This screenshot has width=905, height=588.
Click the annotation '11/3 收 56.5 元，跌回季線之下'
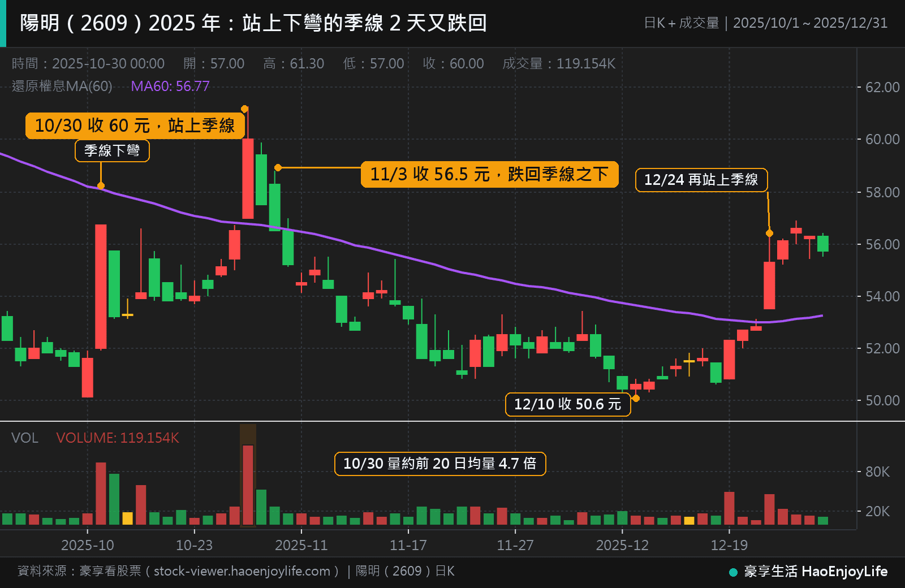[489, 174]
